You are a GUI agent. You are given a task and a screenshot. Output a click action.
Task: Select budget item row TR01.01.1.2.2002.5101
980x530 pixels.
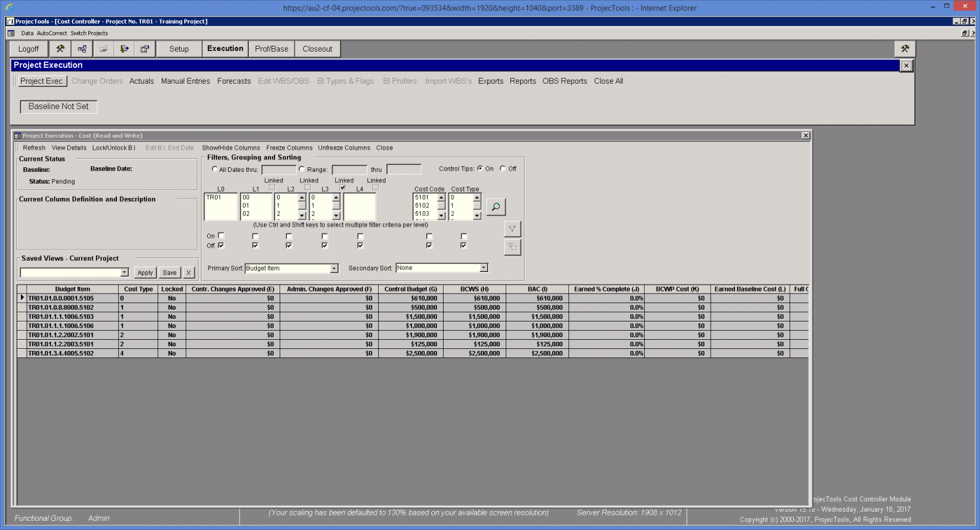(72, 335)
